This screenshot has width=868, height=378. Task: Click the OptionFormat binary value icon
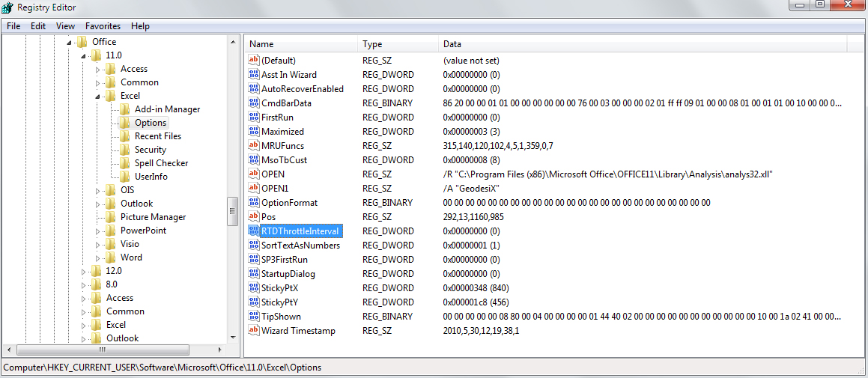254,203
